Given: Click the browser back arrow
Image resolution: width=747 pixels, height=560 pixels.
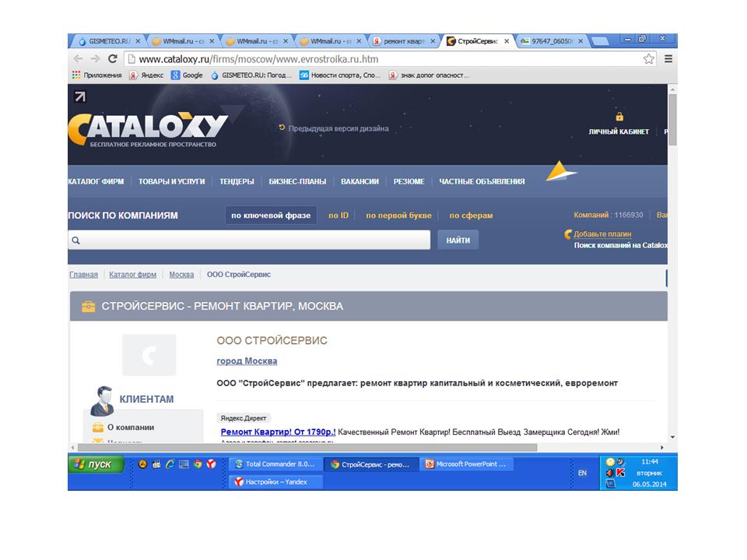Looking at the screenshot, I should click(78, 58).
